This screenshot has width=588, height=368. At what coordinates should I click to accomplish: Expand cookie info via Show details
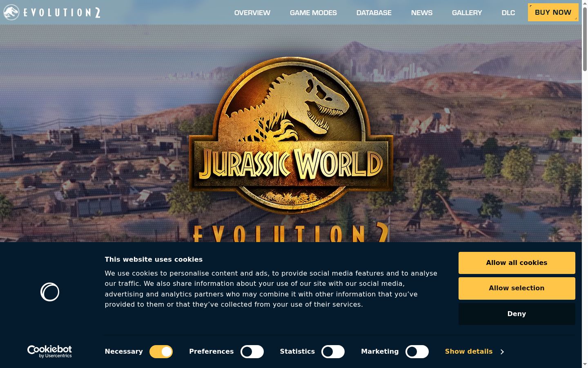click(x=469, y=352)
